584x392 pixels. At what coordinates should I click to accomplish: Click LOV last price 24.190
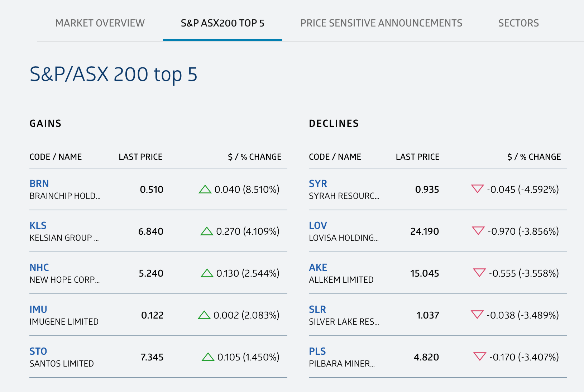425,231
